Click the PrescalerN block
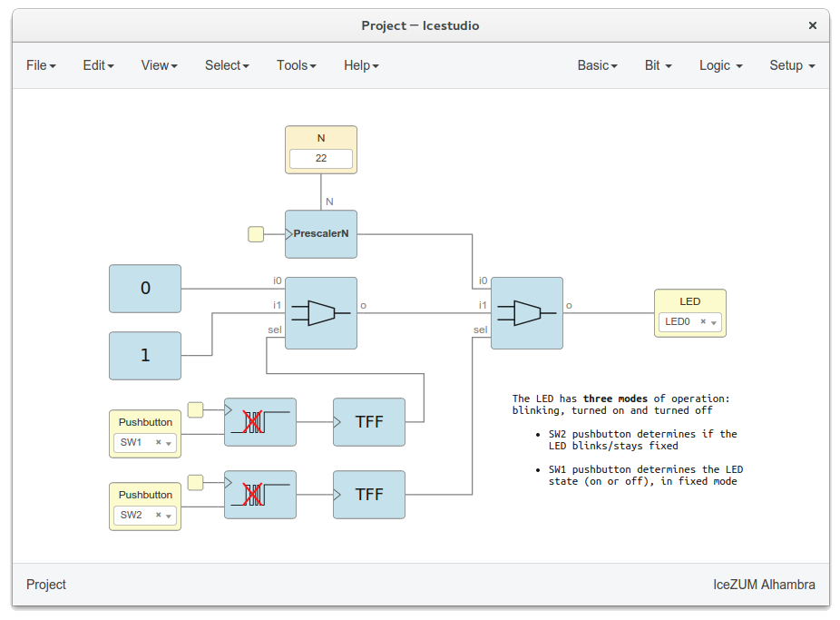Screen dimensions: 840x620 coord(321,234)
